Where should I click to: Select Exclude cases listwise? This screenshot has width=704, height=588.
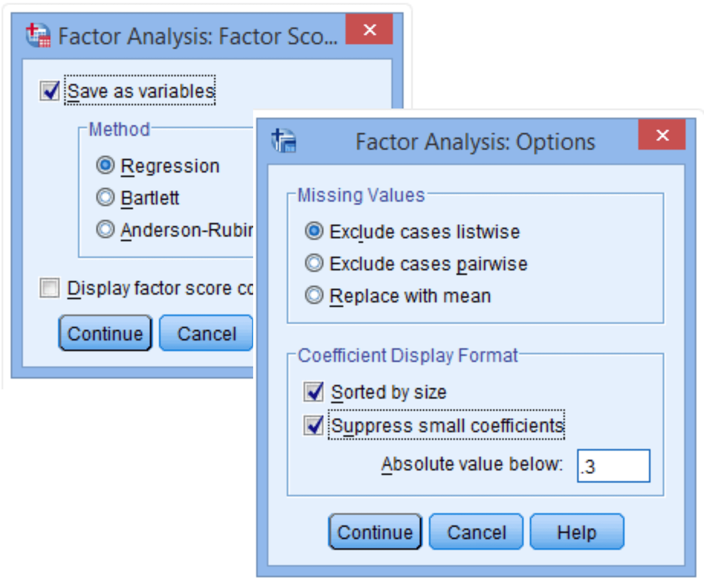[x=314, y=231]
